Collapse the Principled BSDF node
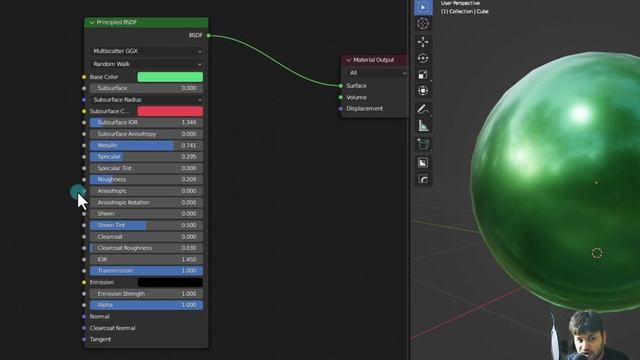This screenshot has height=360, width=640. coord(92,22)
